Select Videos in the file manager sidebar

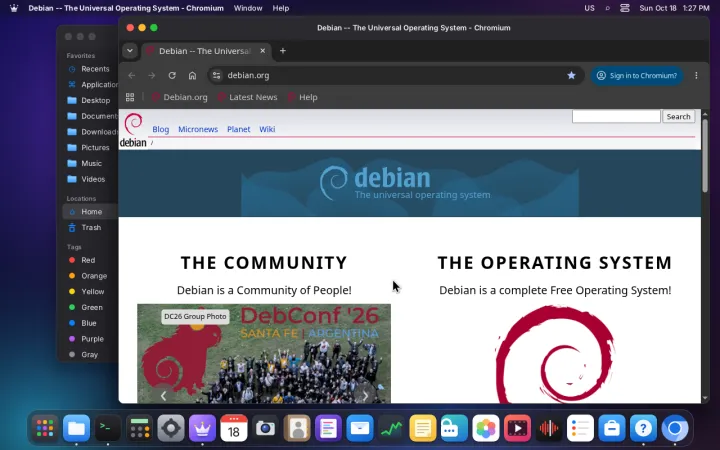tap(90, 179)
